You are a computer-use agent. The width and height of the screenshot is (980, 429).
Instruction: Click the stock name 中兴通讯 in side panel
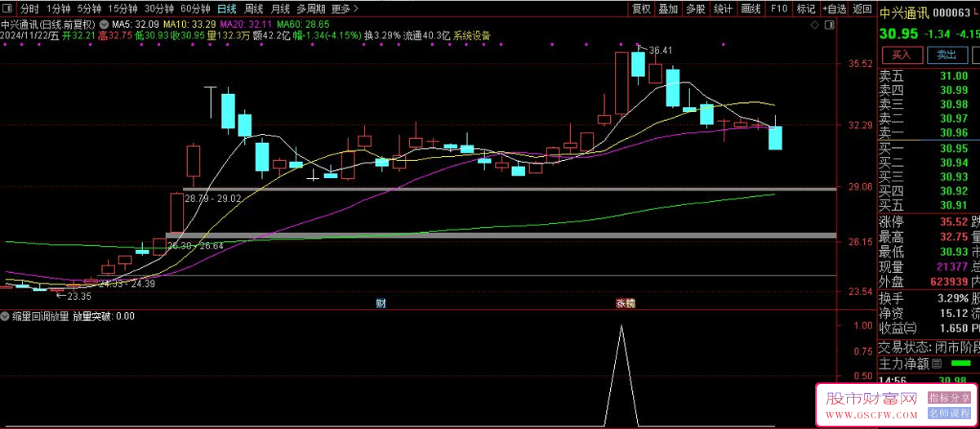tap(904, 12)
